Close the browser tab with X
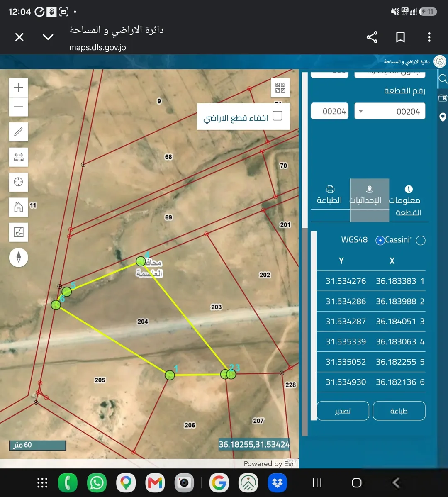The image size is (448, 497). click(x=19, y=37)
